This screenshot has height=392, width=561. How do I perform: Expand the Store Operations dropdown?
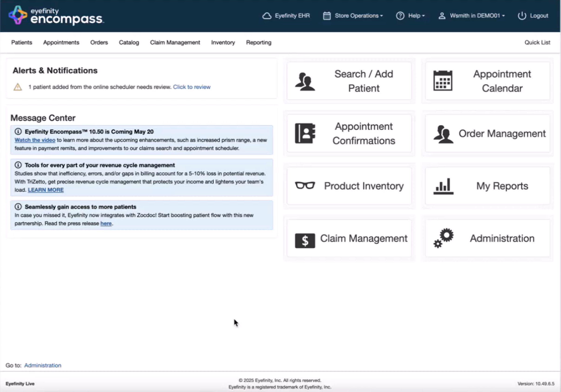[353, 16]
